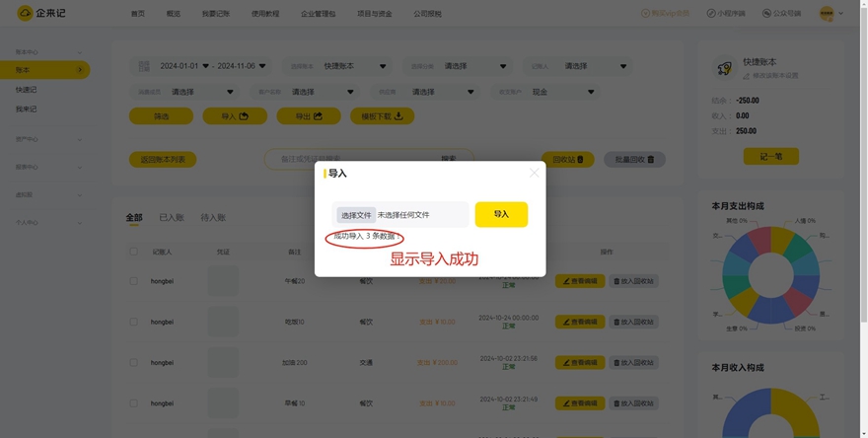
Task: Click the yellow 导入 button in the dialog
Action: 501,214
